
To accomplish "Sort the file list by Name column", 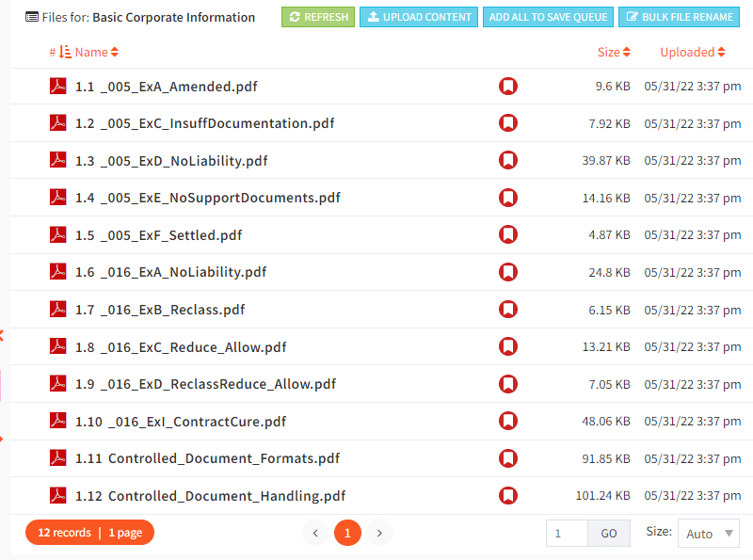I will (97, 52).
